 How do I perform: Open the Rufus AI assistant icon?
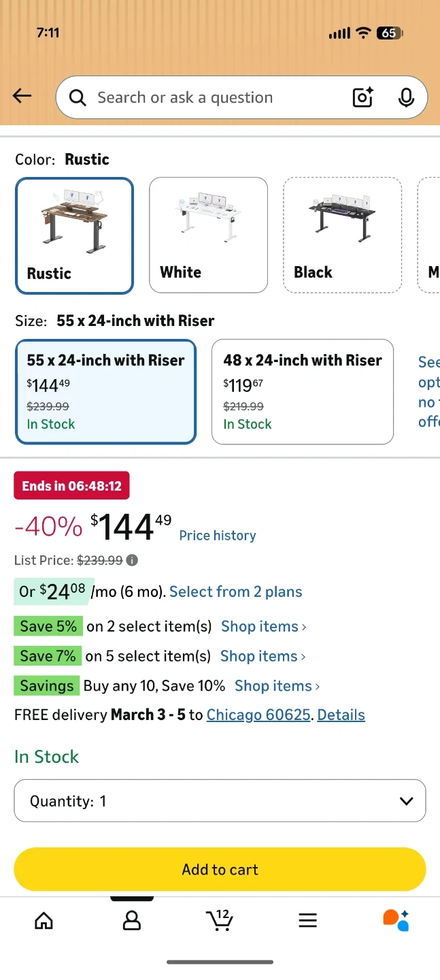[396, 920]
